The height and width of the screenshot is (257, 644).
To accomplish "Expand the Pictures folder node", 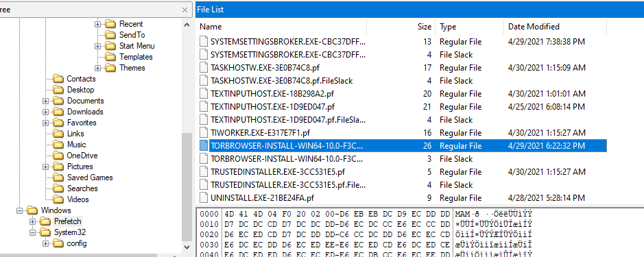I will (45, 167).
